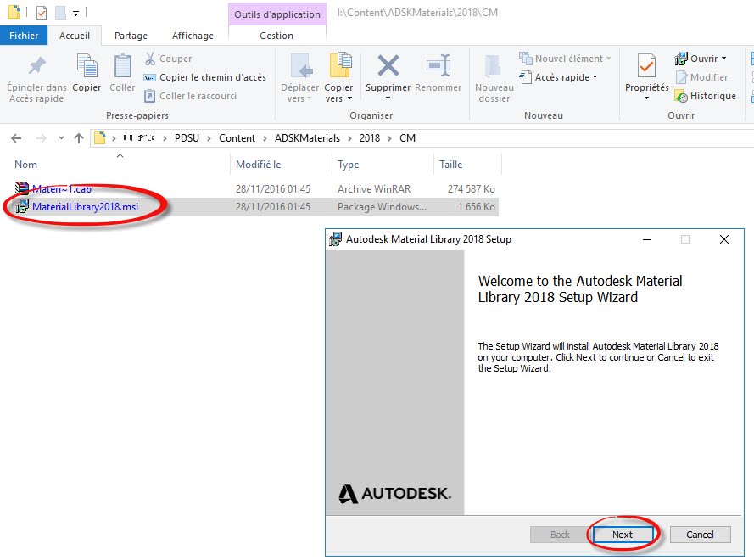Switch to the Gestion tab
The width and height of the screenshot is (754, 560).
pyautogui.click(x=276, y=36)
